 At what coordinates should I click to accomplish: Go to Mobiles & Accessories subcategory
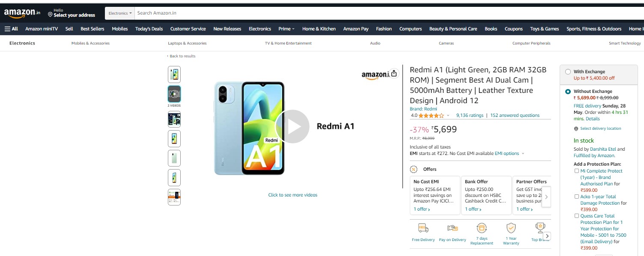click(90, 43)
